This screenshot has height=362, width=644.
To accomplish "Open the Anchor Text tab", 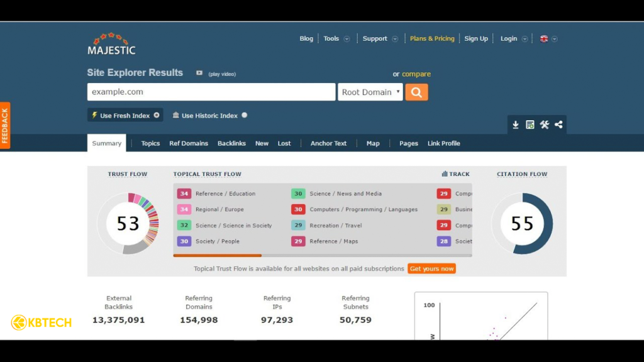I will (328, 143).
